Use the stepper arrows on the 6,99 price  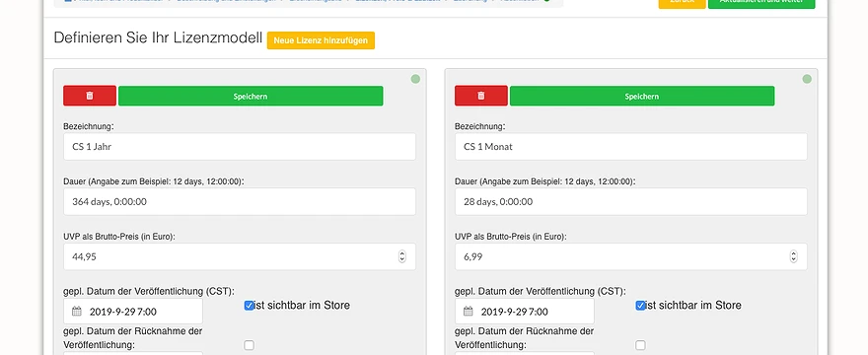pos(794,256)
